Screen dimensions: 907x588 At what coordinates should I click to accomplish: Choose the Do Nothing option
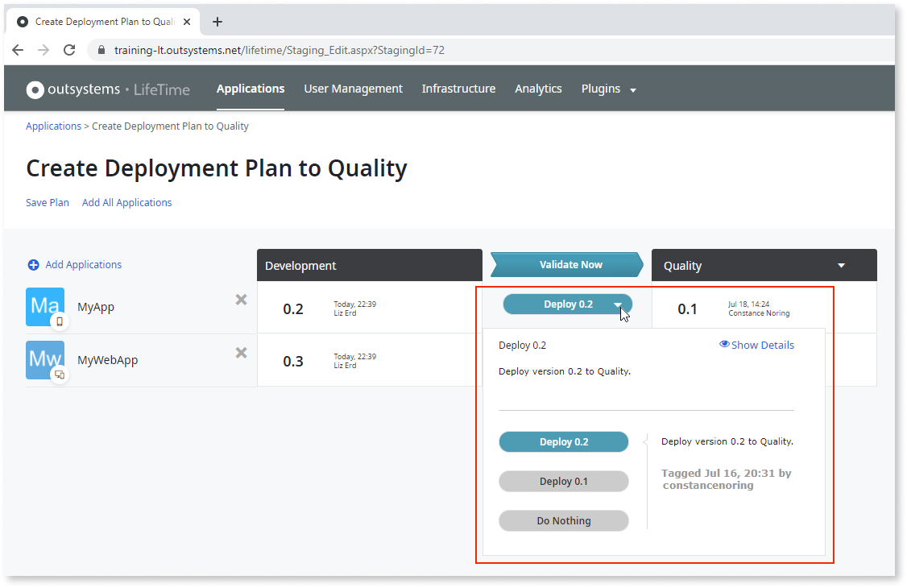tap(563, 520)
